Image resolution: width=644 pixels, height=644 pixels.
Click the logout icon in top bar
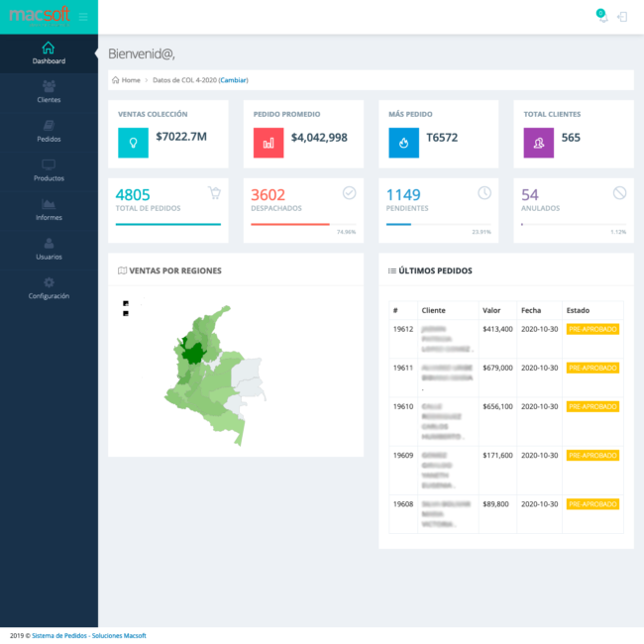point(622,17)
